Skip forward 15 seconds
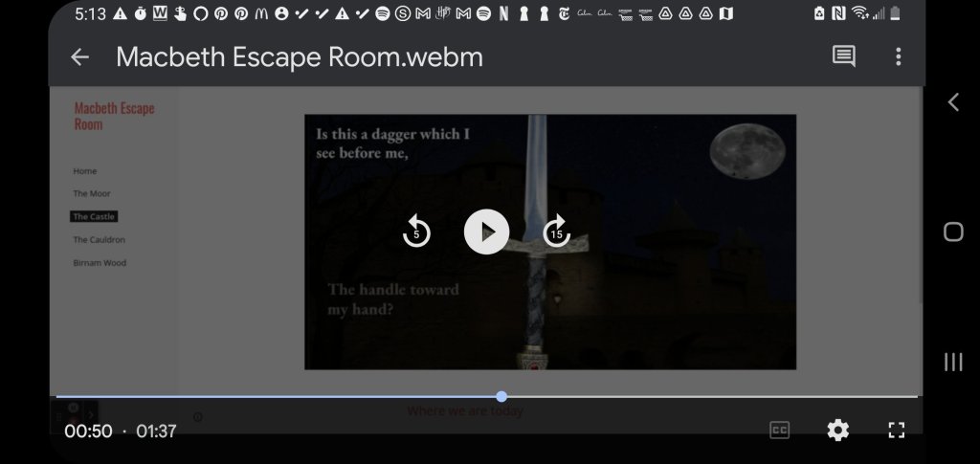 coord(556,232)
